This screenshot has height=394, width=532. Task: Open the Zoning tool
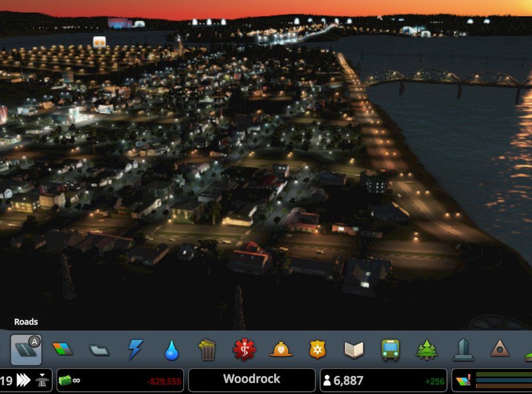[x=63, y=349]
